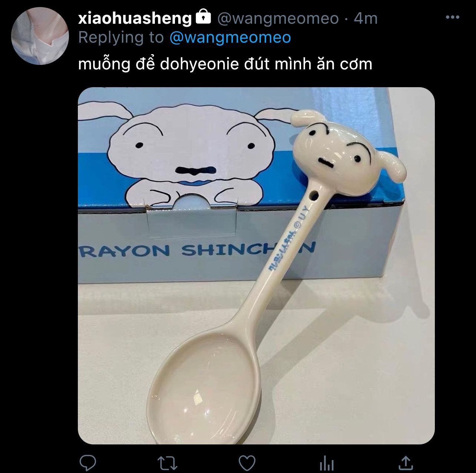This screenshot has width=476, height=473.
Task: Retweet this post using the retweet arrows icon
Action: (168, 463)
